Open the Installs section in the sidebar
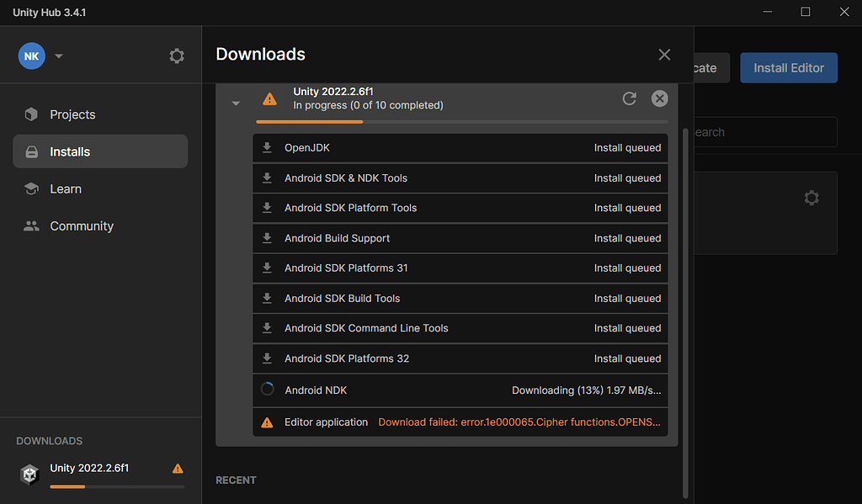This screenshot has height=504, width=862. pyautogui.click(x=69, y=151)
